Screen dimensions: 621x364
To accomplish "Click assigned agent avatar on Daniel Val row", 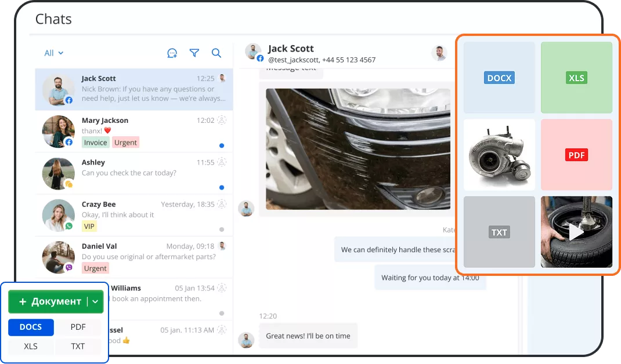I will 222,246.
